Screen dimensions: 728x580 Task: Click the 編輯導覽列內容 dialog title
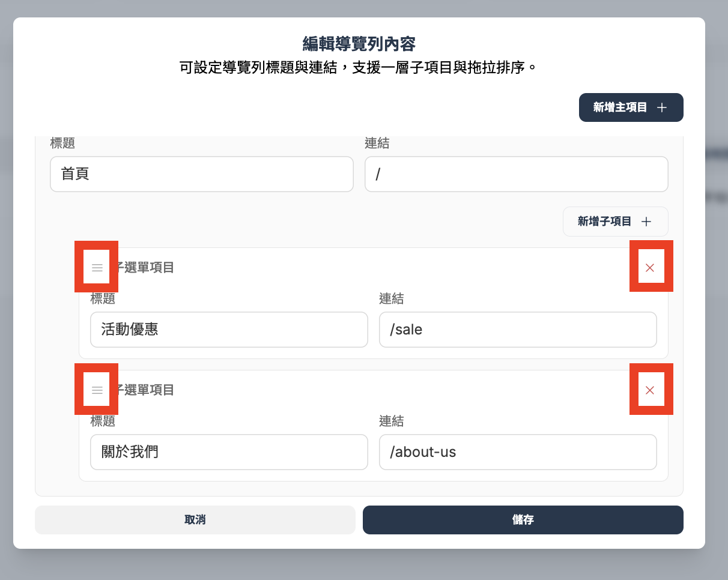pyautogui.click(x=359, y=44)
